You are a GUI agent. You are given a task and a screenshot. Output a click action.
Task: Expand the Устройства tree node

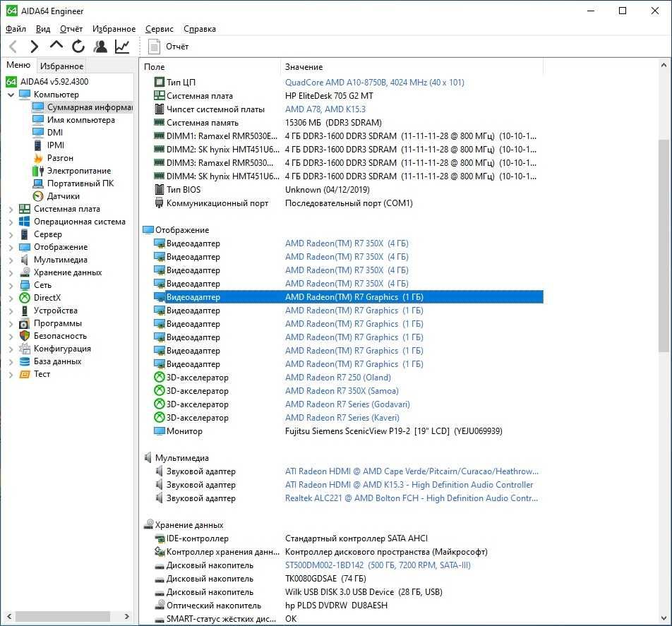(x=11, y=311)
